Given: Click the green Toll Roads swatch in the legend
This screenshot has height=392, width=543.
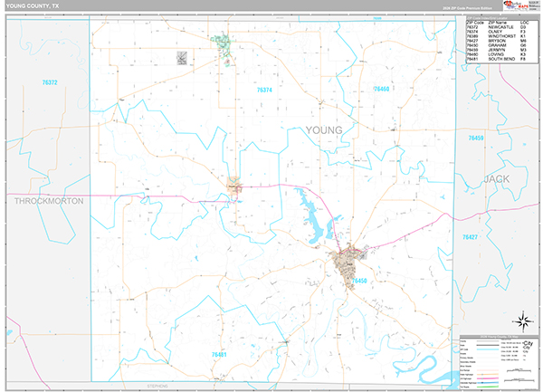Looking at the screenshot, I should [x=488, y=387].
